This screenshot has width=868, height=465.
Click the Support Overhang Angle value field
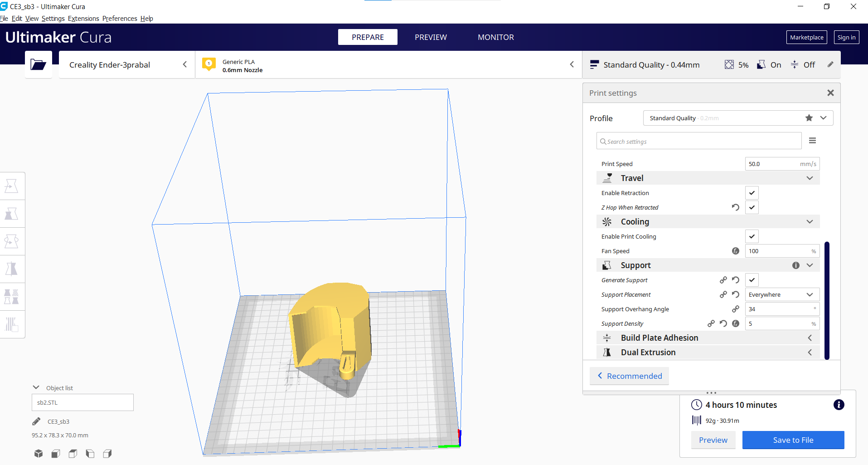[x=782, y=309]
